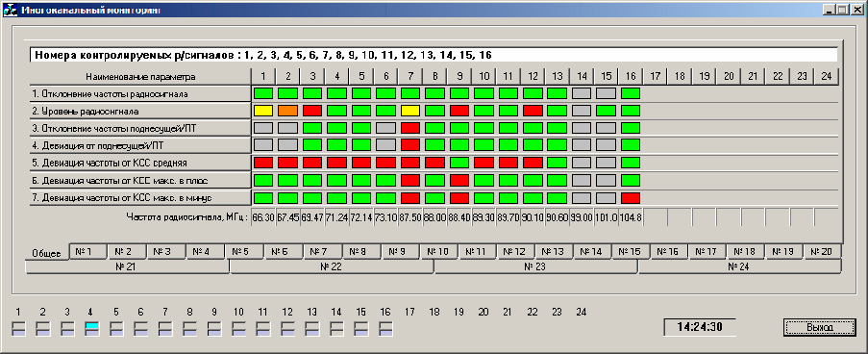Click column header 16
This screenshot has width=868, height=354.
[631, 76]
